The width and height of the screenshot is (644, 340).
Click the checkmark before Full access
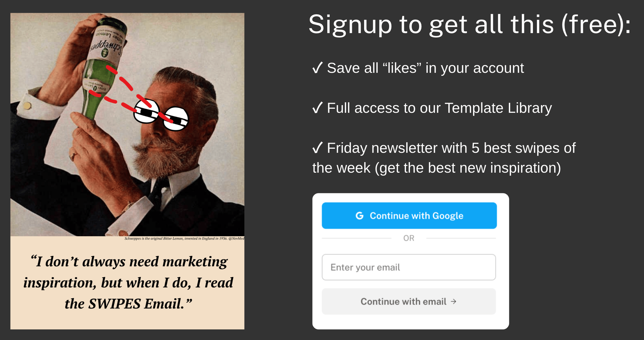pyautogui.click(x=317, y=108)
